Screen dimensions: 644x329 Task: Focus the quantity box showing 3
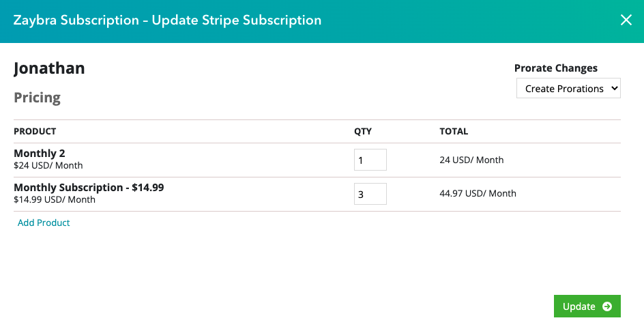(x=370, y=194)
